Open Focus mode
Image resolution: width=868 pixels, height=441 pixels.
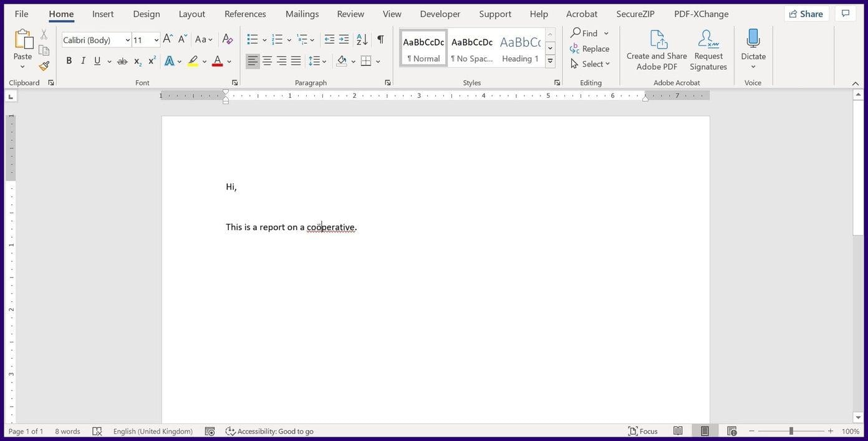tap(643, 431)
